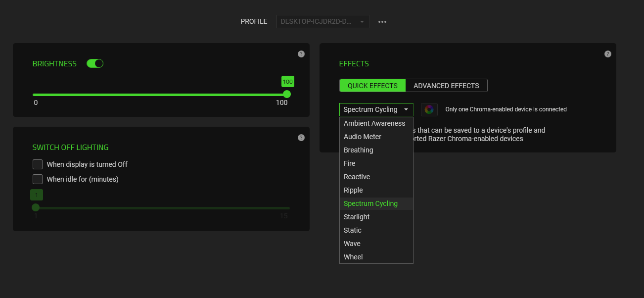Screen dimensions: 644x298
Task: Pick the Fire lighting effect
Action: [350, 163]
